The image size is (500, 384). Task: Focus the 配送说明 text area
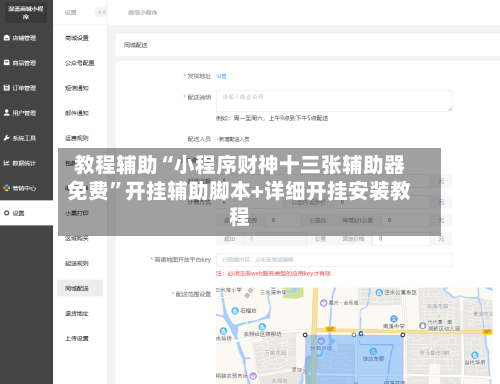coord(334,101)
